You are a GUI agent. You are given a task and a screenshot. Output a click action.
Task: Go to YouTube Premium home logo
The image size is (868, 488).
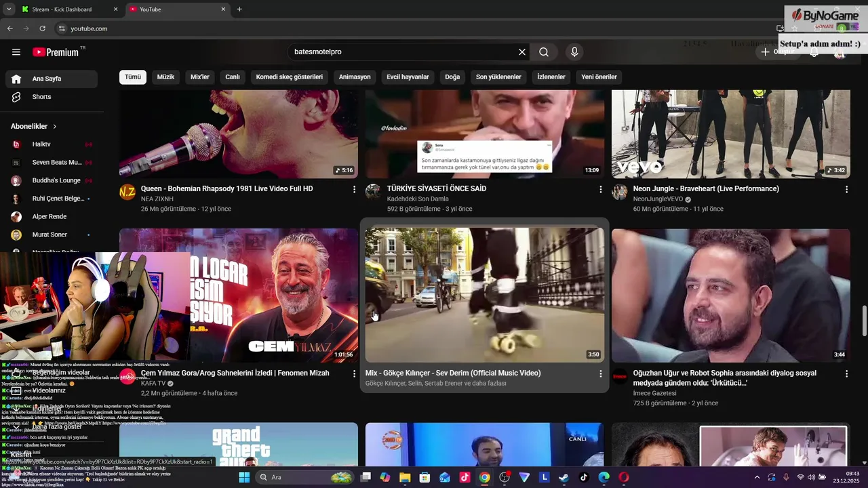click(56, 52)
